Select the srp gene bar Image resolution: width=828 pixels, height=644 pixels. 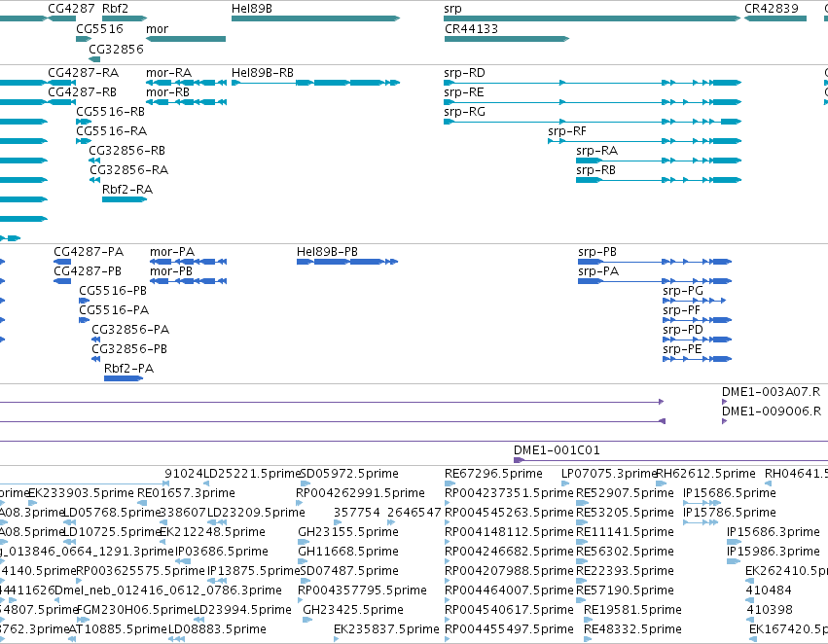[592, 18]
